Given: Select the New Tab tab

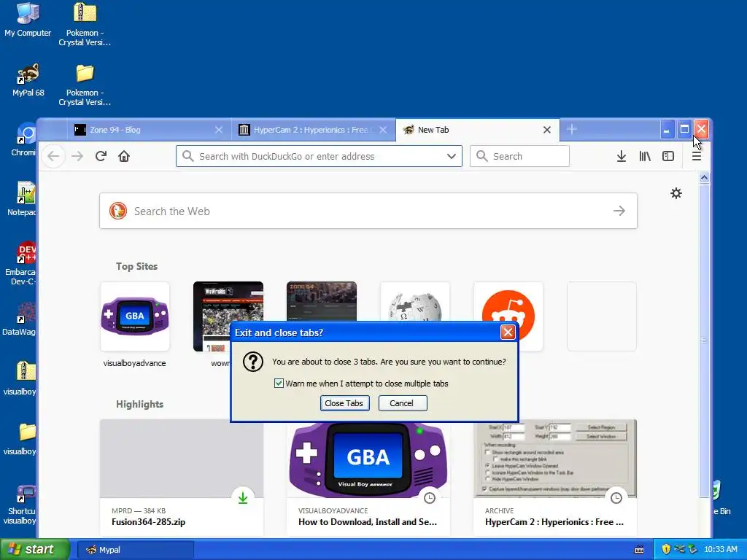Looking at the screenshot, I should 477,130.
